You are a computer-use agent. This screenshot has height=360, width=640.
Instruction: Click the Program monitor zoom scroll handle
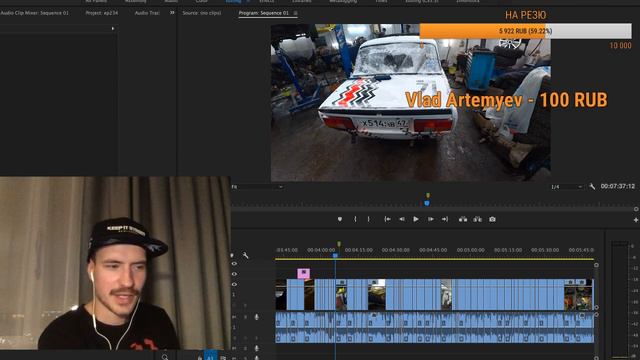point(636,209)
